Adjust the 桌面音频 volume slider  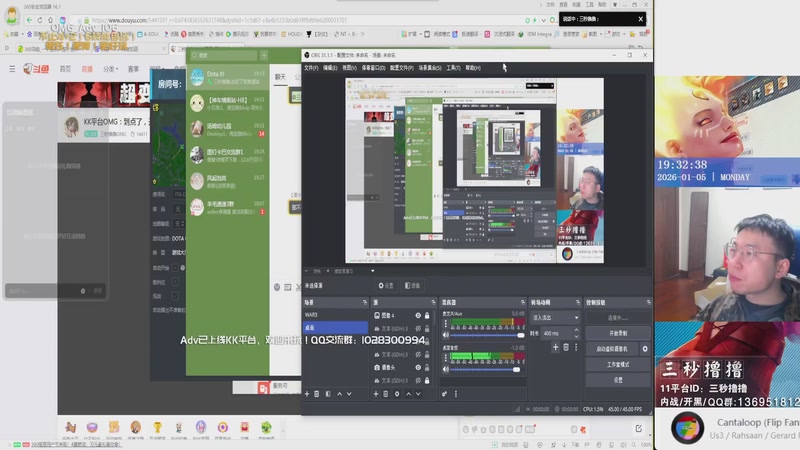[487, 369]
